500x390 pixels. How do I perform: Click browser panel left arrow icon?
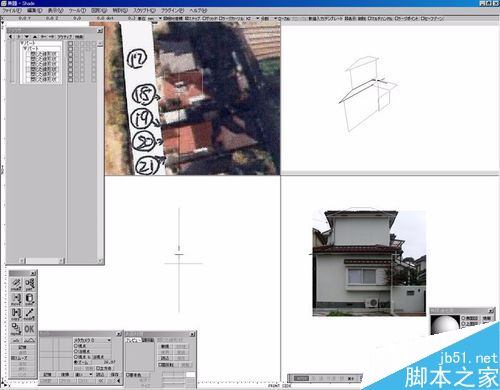pos(10,37)
